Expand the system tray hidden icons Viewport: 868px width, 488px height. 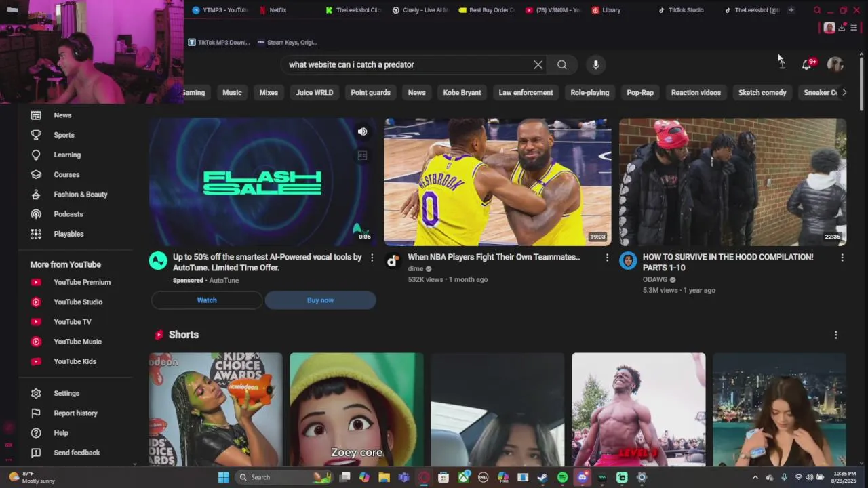click(755, 477)
